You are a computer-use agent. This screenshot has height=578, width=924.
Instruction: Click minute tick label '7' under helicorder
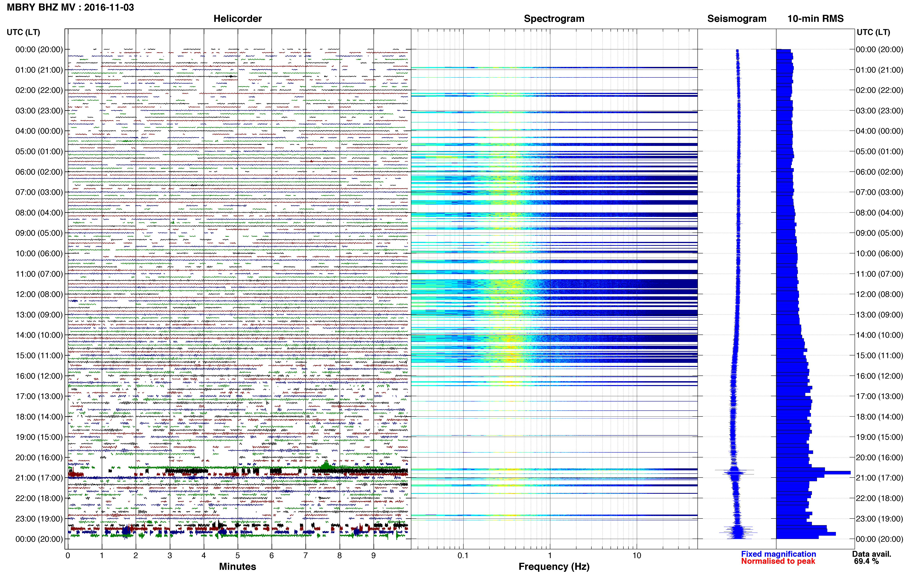pyautogui.click(x=306, y=555)
